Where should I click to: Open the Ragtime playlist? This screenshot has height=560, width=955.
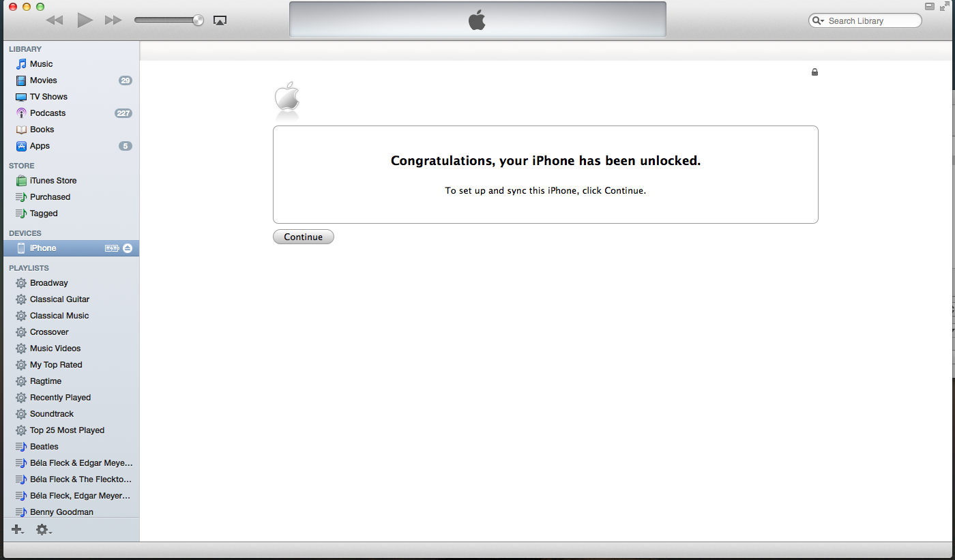(x=70, y=381)
